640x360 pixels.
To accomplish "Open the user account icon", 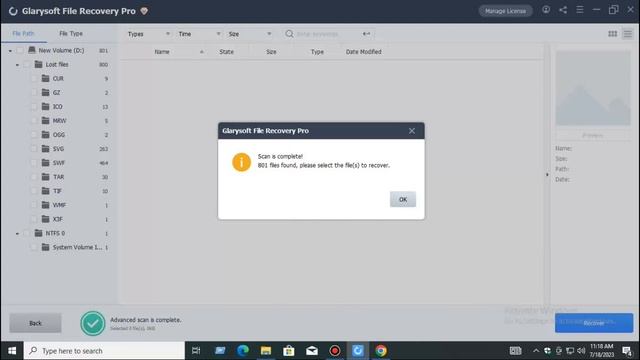I will click(x=546, y=10).
